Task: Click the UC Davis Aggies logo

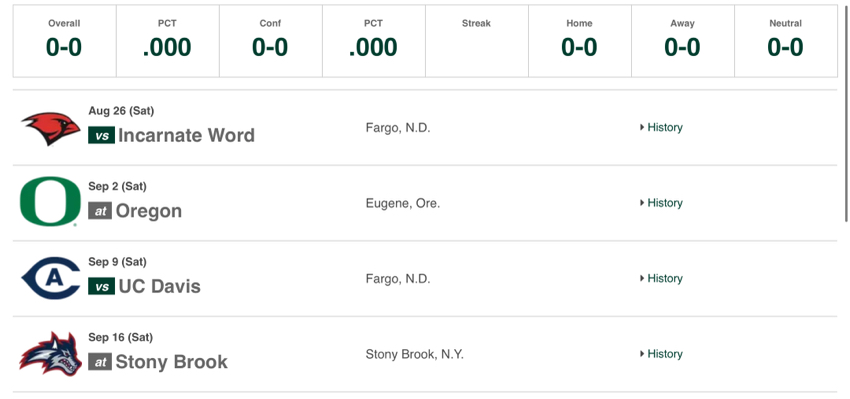Action: [51, 278]
